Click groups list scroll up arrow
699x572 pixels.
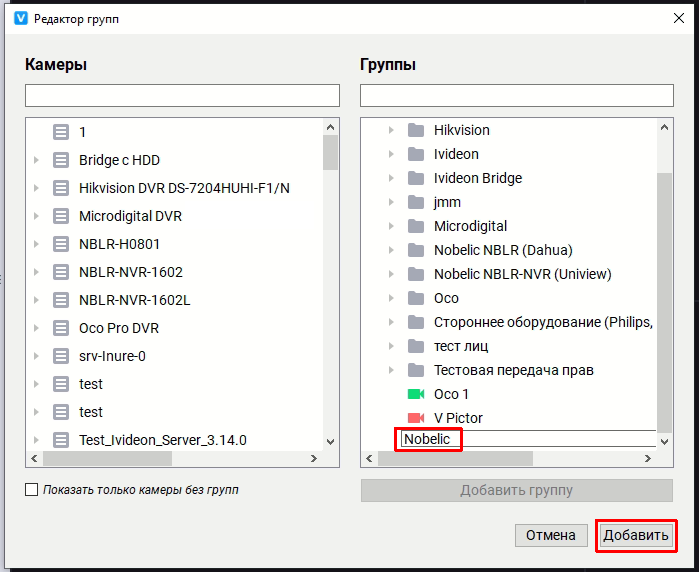pos(664,128)
